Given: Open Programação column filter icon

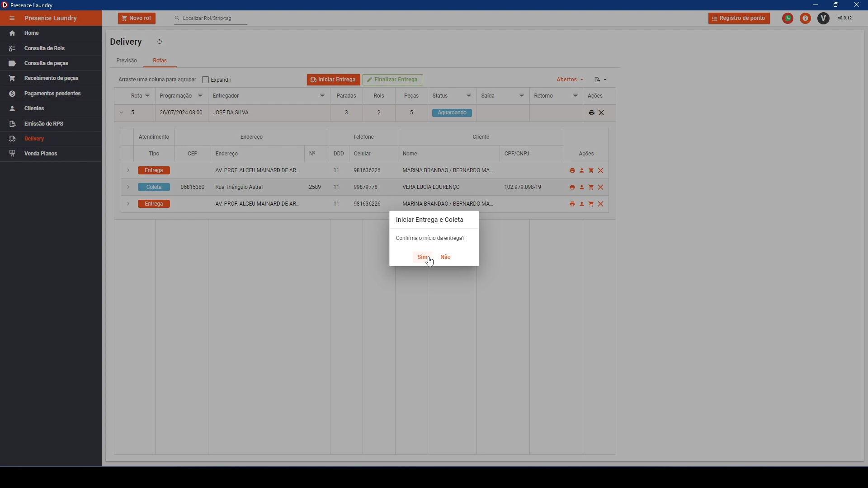Looking at the screenshot, I should pos(200,96).
